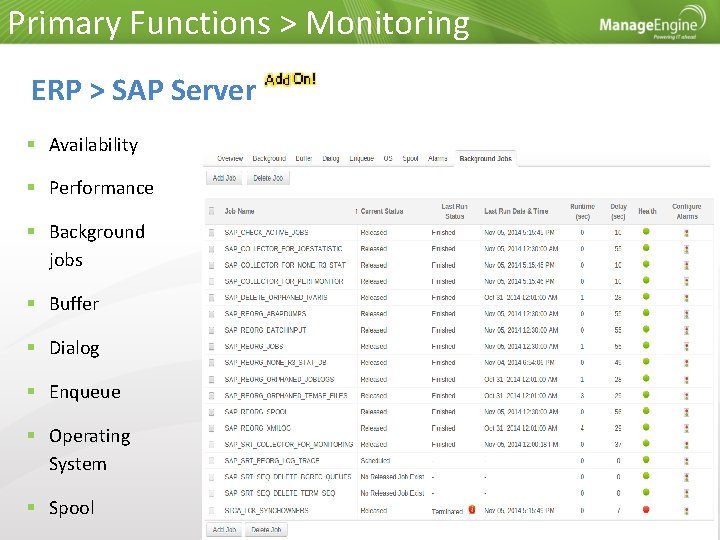Click green health dot for SAP_DELETE_ORPHANED_IVARIS

coord(646,296)
